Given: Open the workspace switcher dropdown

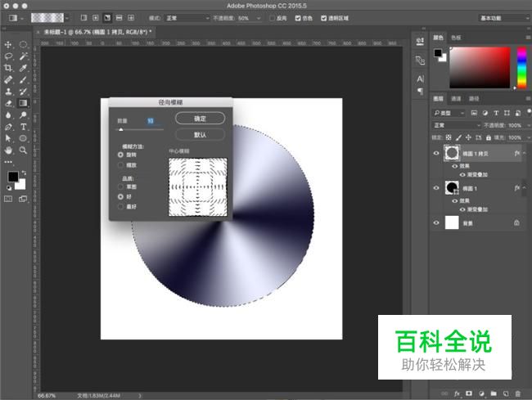Looking at the screenshot, I should click(x=504, y=18).
